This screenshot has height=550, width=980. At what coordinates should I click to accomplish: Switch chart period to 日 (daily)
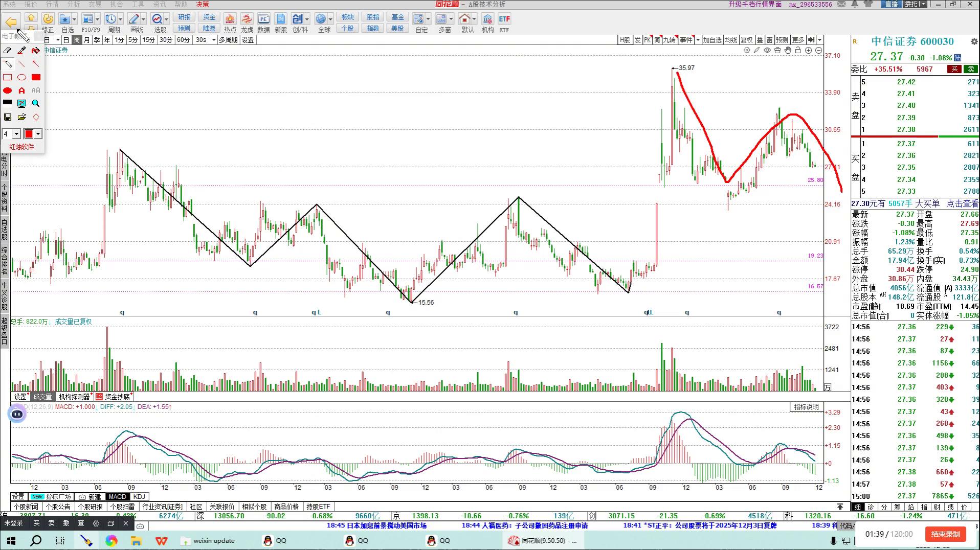pyautogui.click(x=66, y=40)
